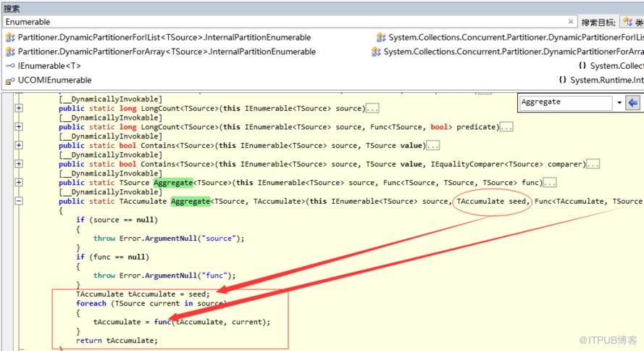The height and width of the screenshot is (351, 644).
Task: Collapse the TAccumulate Aggregate method body
Action: (x=19, y=201)
